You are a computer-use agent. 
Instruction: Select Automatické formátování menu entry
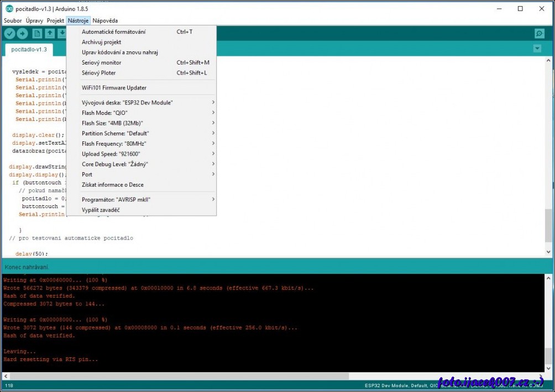113,31
